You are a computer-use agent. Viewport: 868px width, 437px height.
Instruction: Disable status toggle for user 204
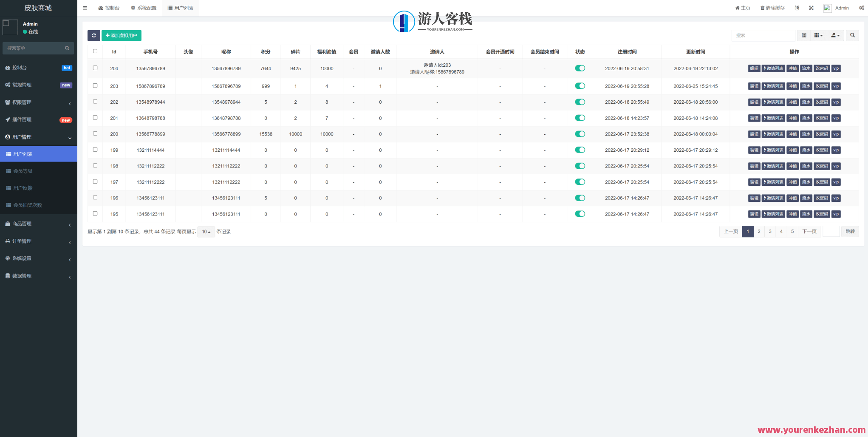[580, 68]
